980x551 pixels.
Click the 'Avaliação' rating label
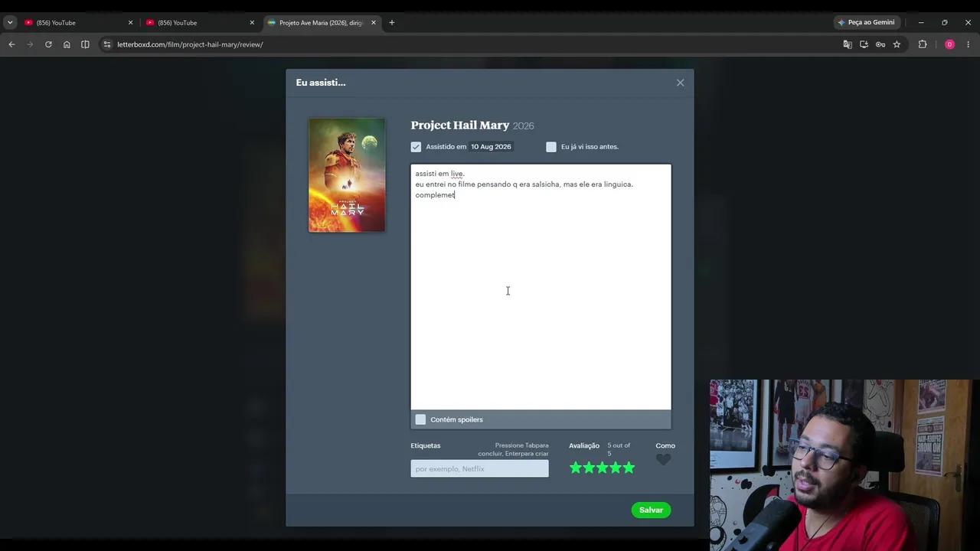584,445
